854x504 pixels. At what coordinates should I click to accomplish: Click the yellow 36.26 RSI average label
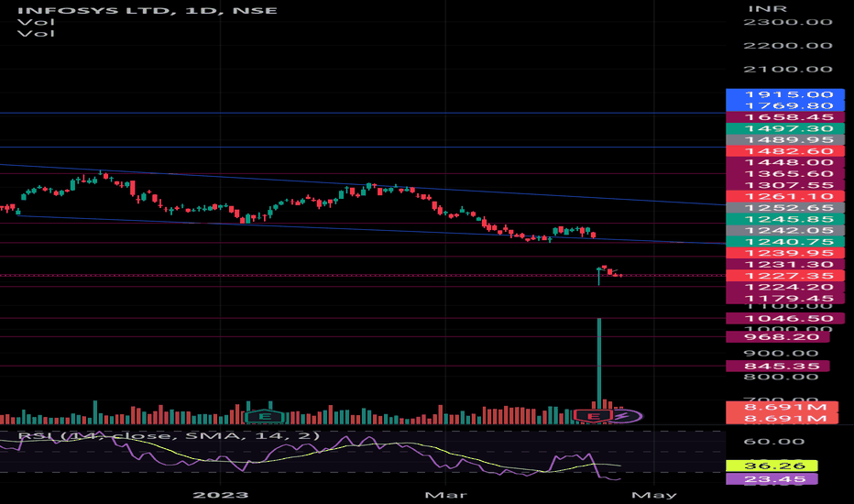pos(772,466)
